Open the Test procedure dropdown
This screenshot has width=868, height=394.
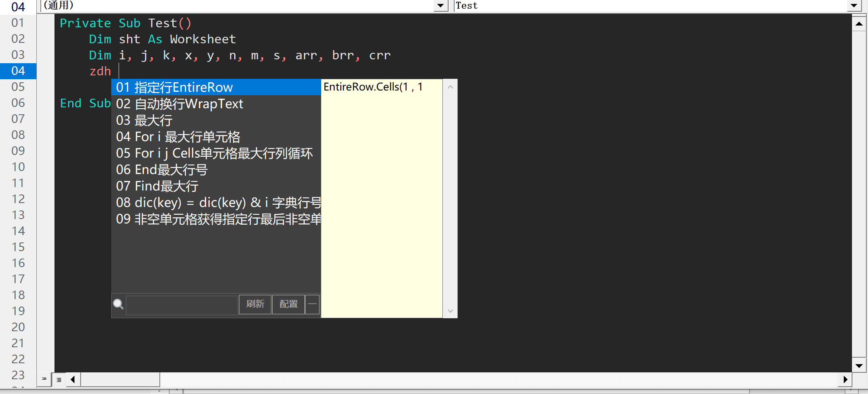pos(854,6)
